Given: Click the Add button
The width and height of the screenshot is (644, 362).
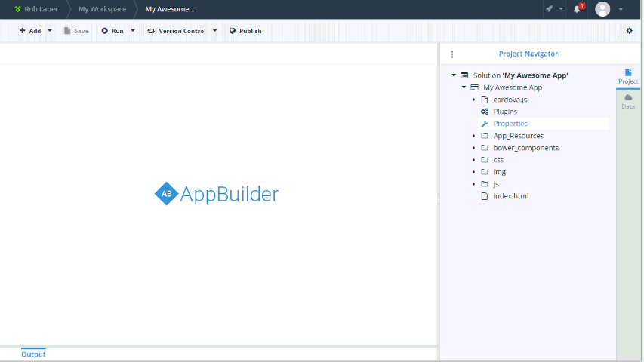Looking at the screenshot, I should pos(30,31).
